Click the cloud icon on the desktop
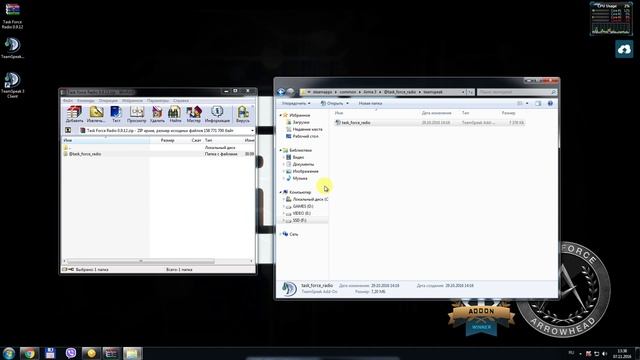 tap(624, 49)
